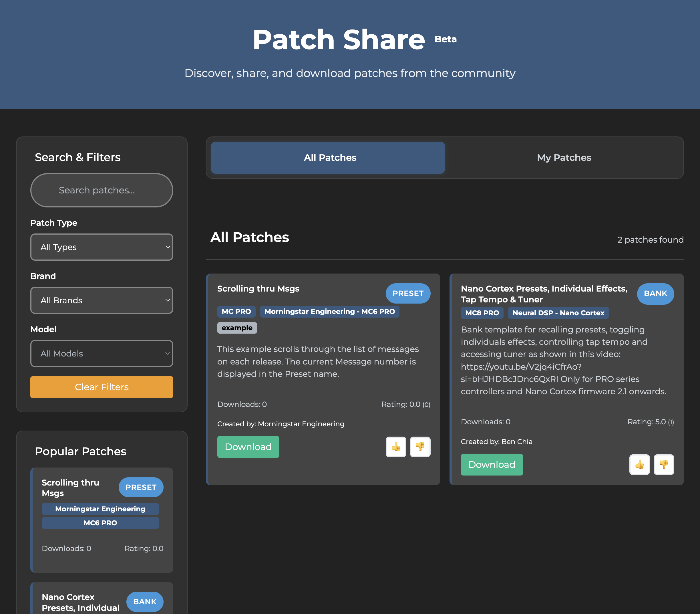Screen dimensions: 700x614
Task: Focus the Search patches input field
Action: (102, 190)
